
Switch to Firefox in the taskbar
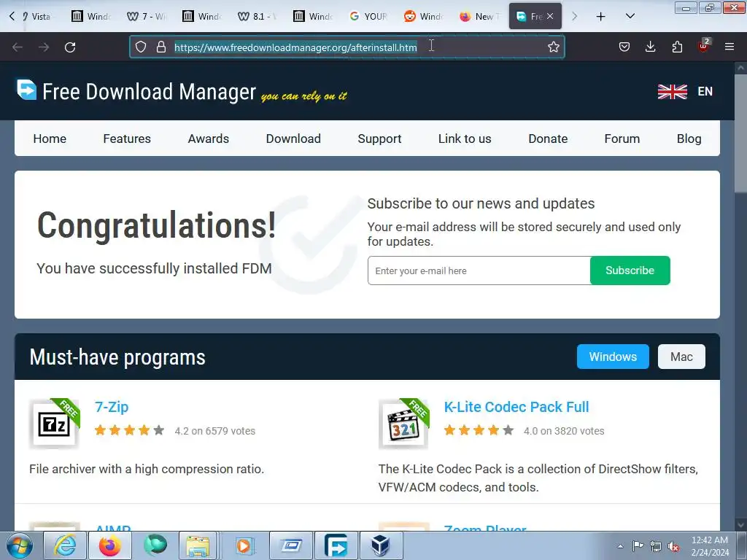tap(110, 545)
